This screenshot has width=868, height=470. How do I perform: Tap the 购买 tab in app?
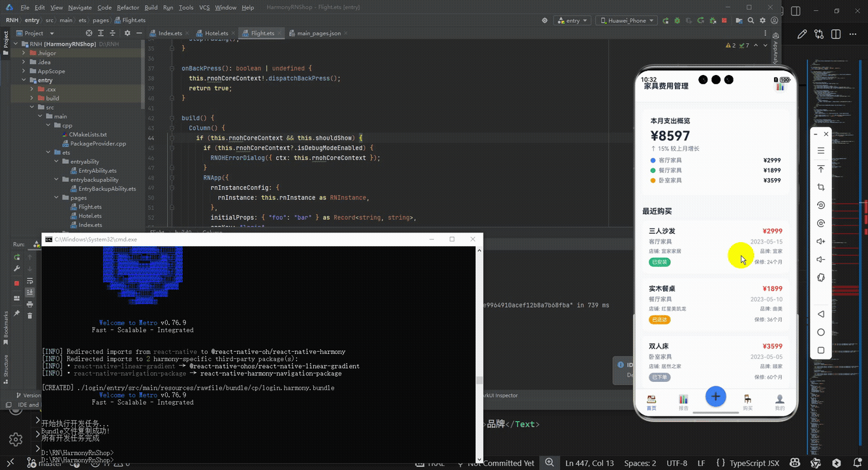point(747,402)
